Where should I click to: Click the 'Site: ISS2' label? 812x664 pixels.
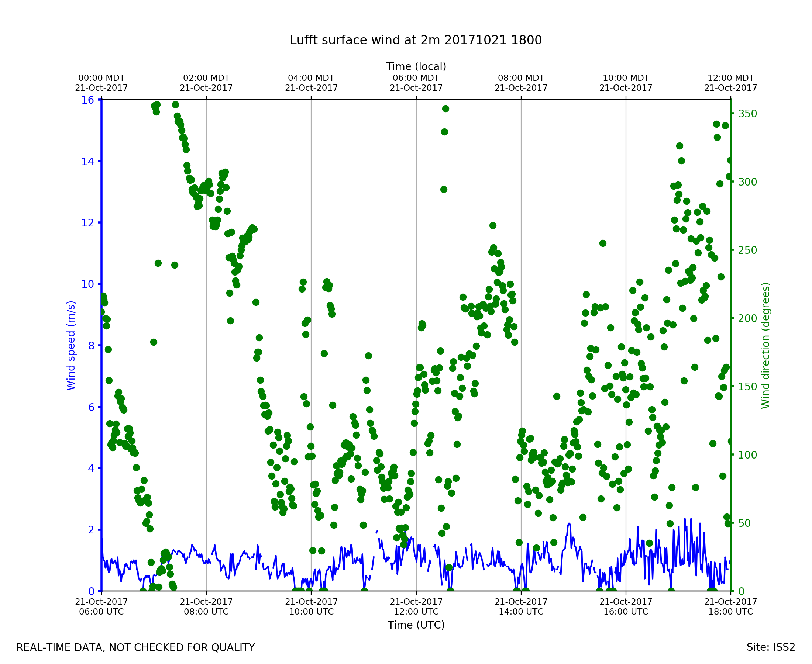tap(771, 647)
